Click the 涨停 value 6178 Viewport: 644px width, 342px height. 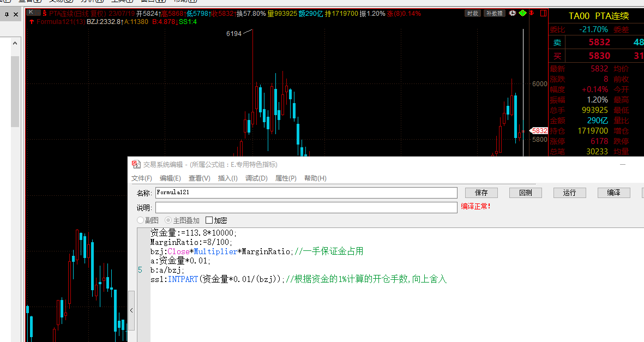[599, 141]
